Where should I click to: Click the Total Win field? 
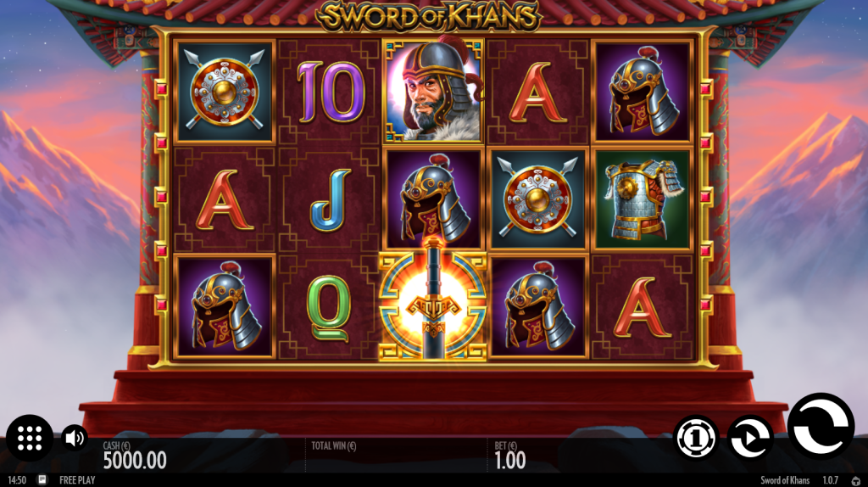click(396, 455)
